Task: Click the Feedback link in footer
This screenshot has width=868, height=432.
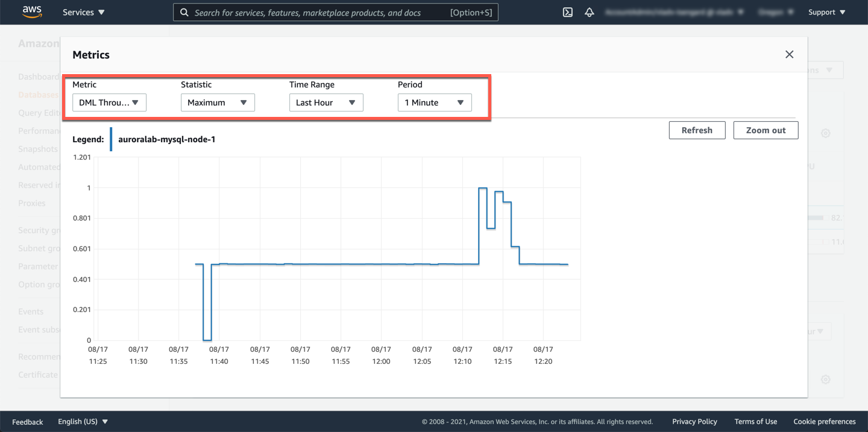Action: (28, 422)
